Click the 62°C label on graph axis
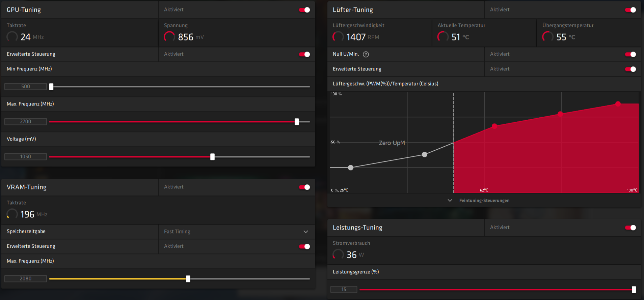The image size is (644, 300). coord(484,190)
